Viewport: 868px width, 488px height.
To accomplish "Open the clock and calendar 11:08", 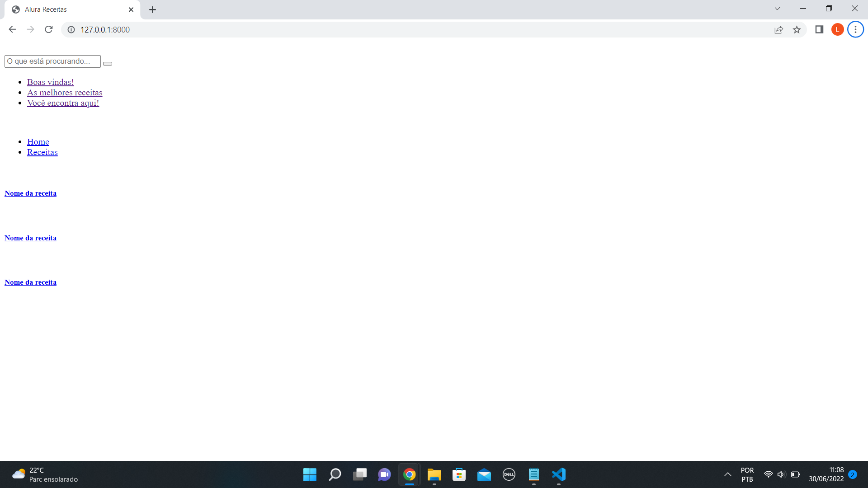I will click(826, 474).
